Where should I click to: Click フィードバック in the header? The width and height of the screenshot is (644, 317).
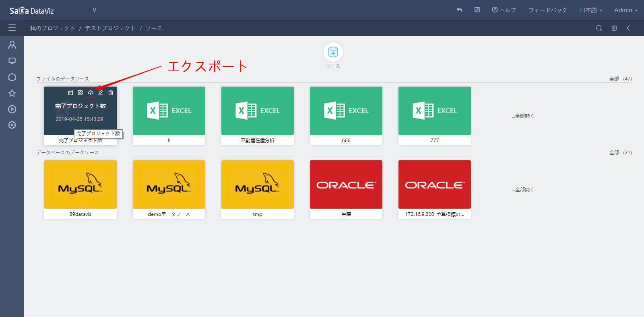[547, 10]
